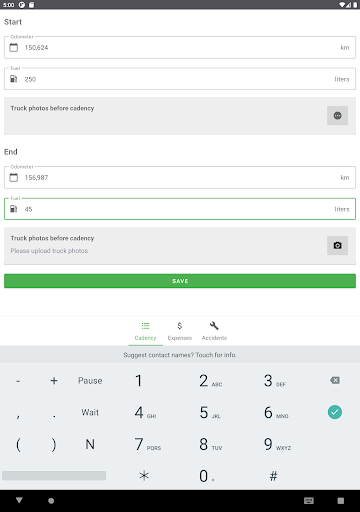Viewport: 360px width, 512px height.
Task: Tap the space bar on keypad
Action: [x=54, y=476]
